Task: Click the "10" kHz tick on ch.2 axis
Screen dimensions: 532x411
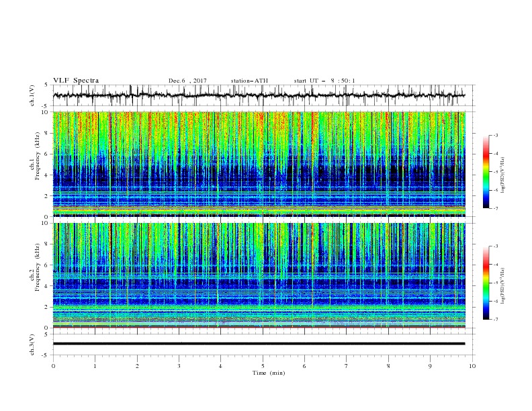Action: 45,223
